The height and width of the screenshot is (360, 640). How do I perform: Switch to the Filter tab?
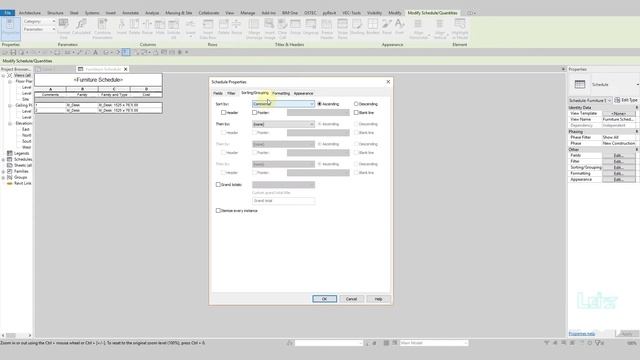click(231, 93)
